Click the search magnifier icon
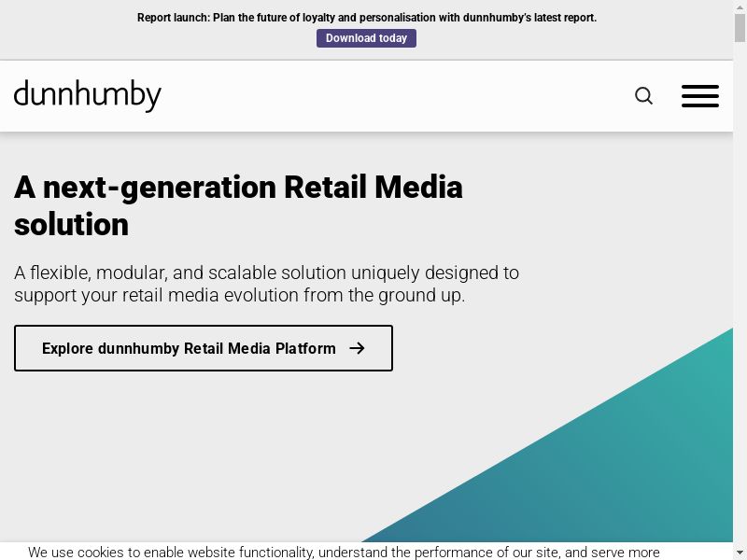The width and height of the screenshot is (747, 560). coord(643,96)
